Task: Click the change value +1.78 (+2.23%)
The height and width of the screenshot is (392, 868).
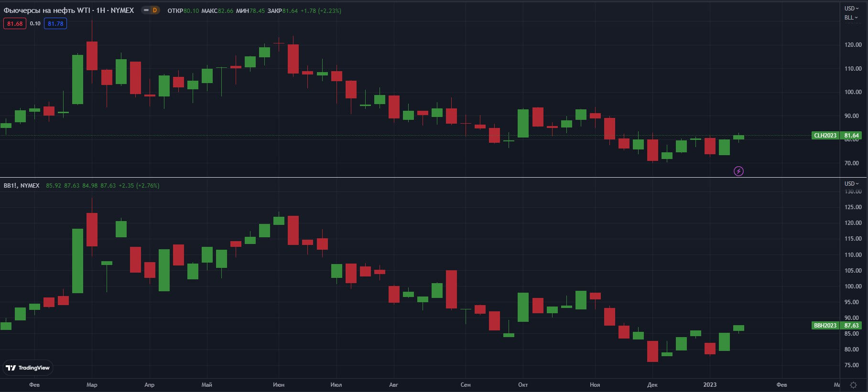Action: [x=321, y=11]
